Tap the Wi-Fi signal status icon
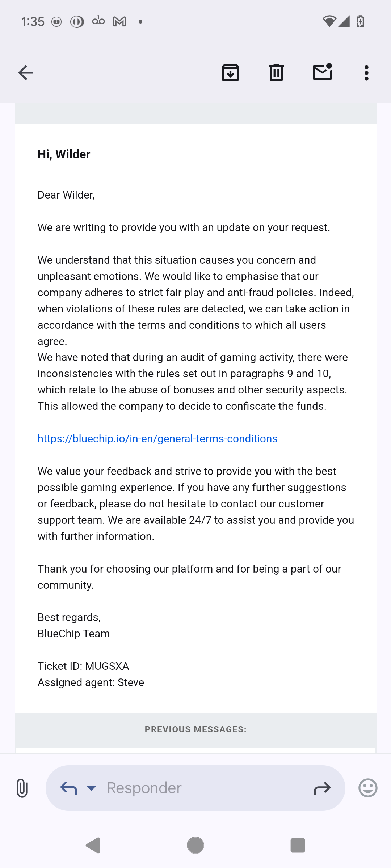Screen dimensions: 391x868 (x=329, y=22)
